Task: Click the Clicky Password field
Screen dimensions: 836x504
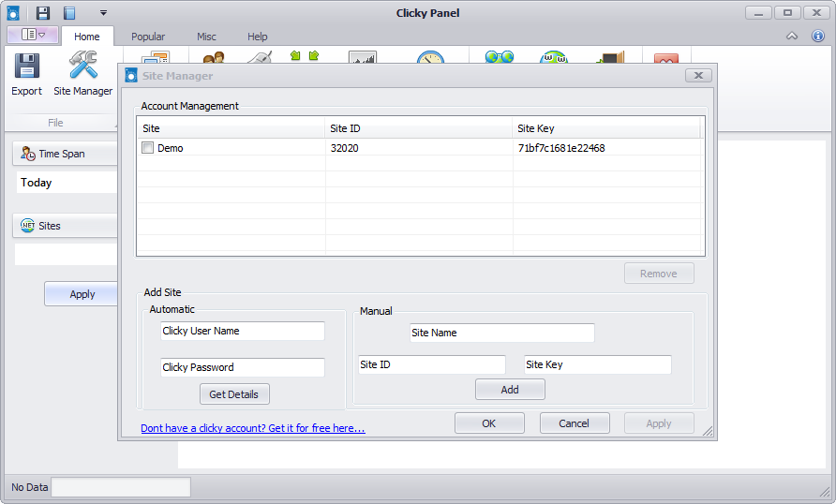Action: (x=243, y=367)
